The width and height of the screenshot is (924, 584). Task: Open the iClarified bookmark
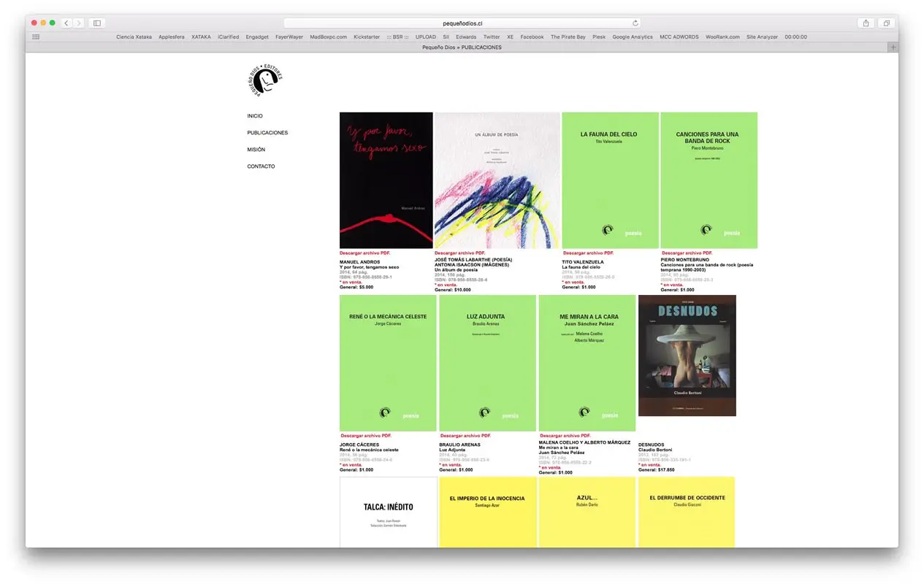(228, 36)
